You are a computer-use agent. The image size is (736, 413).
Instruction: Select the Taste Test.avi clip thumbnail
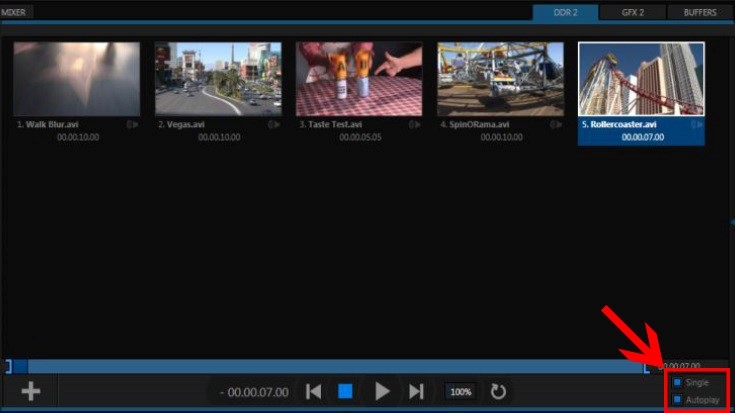[358, 79]
